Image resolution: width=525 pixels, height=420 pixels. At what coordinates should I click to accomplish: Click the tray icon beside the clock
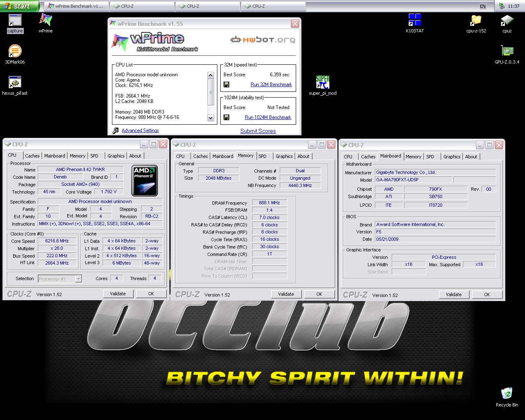[502, 6]
